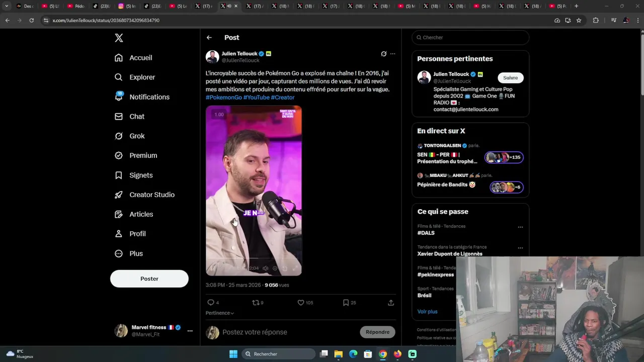This screenshot has width=644, height=362.
Task: Open a new browser tab
Action: click(x=577, y=6)
